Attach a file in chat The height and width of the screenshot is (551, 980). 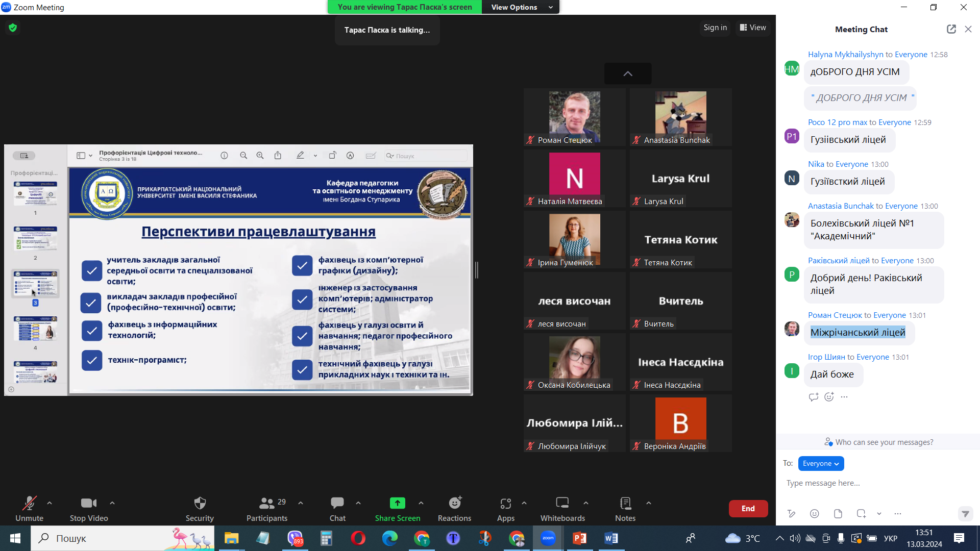[x=838, y=514]
